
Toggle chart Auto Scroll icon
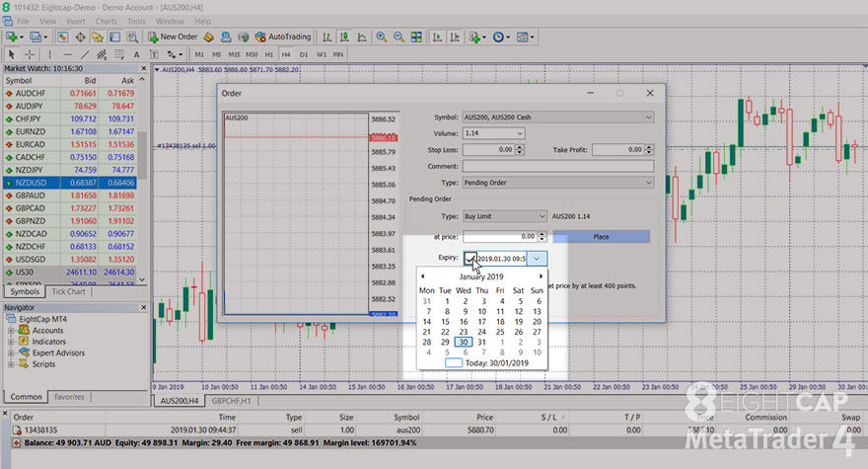pyautogui.click(x=437, y=38)
